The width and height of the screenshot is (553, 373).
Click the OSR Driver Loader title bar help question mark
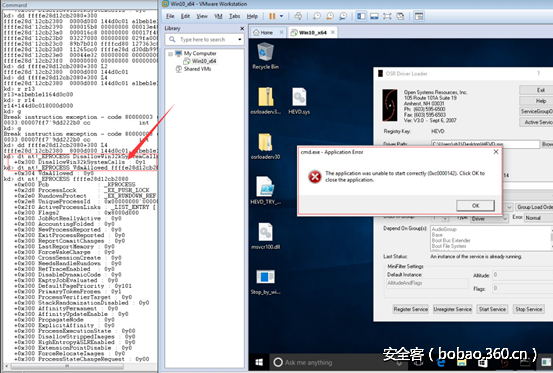click(538, 73)
